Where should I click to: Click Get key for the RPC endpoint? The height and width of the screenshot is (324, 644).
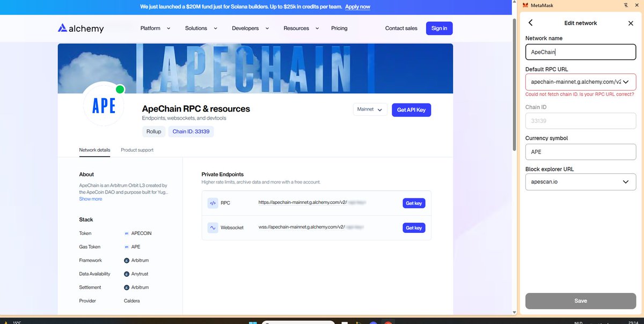pyautogui.click(x=414, y=203)
